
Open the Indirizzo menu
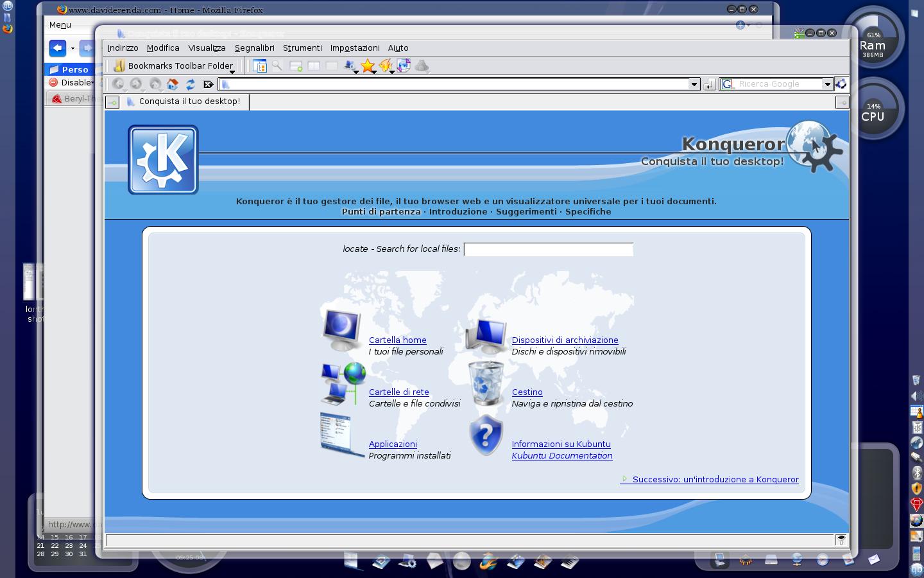pyautogui.click(x=123, y=48)
